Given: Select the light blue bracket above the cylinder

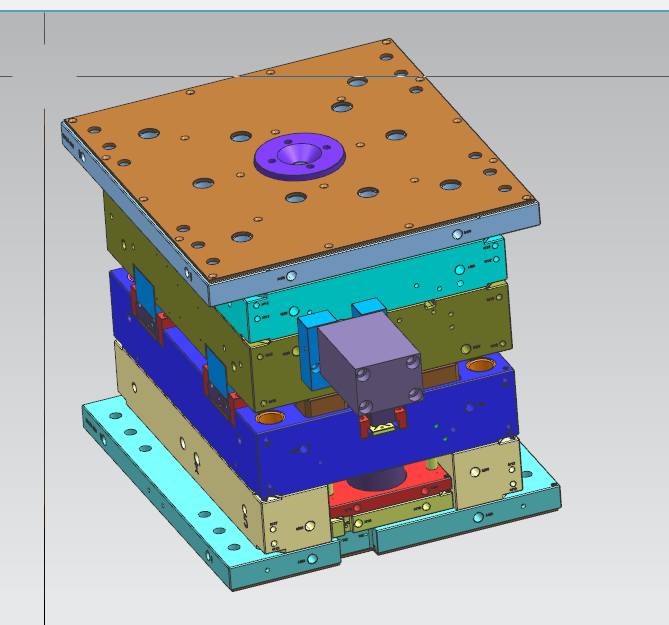Looking at the screenshot, I should pos(369,306).
